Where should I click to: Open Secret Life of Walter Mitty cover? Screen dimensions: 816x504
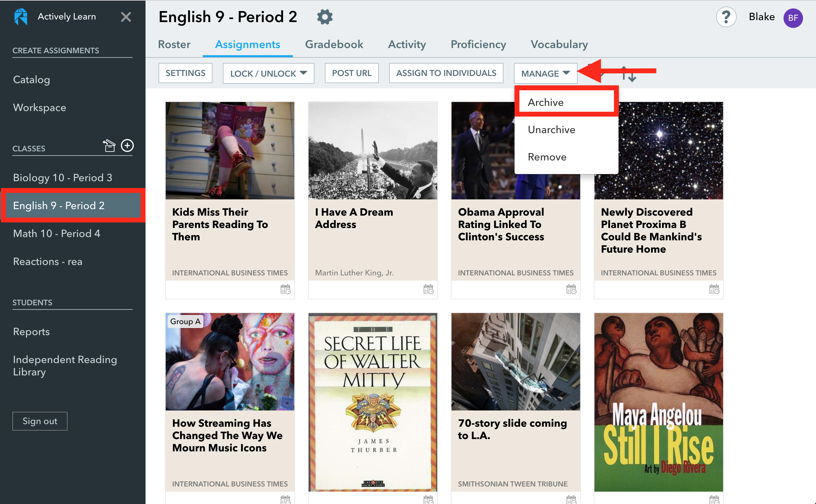pos(373,402)
